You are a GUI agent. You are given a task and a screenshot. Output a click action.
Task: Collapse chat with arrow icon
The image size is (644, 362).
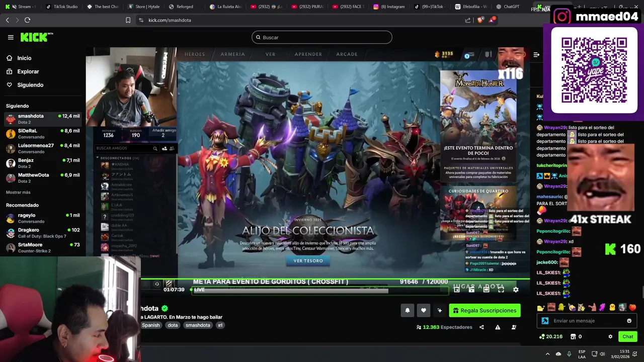[x=536, y=55]
